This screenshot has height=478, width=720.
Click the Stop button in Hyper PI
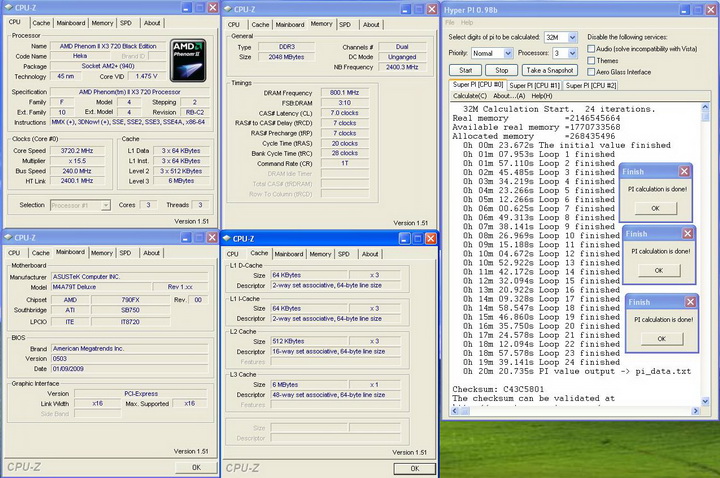tap(501, 70)
